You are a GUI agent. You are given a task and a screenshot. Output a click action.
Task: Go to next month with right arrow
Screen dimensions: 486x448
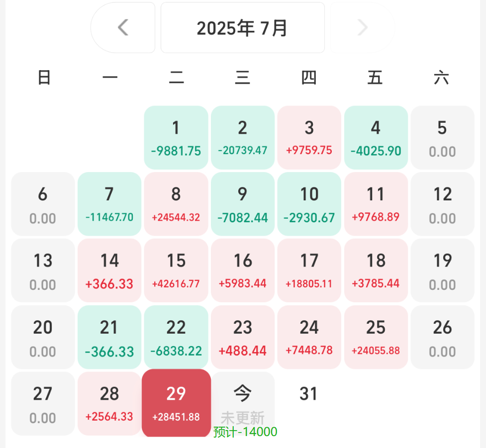pos(362,27)
